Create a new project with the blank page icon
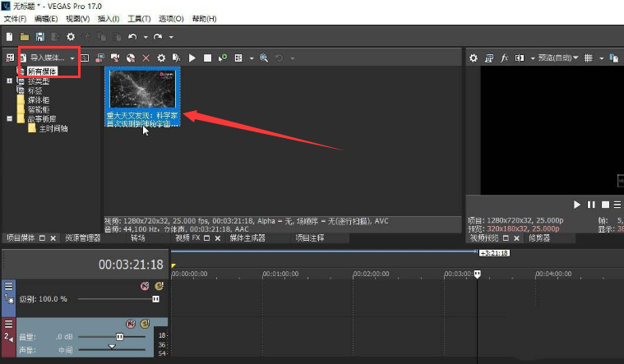This screenshot has height=364, width=624. (9, 37)
